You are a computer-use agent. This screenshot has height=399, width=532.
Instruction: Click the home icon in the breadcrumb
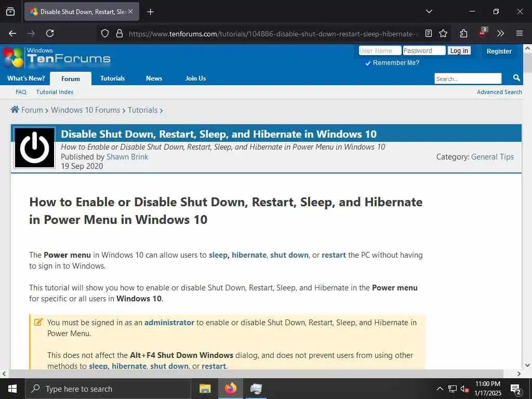coord(15,110)
